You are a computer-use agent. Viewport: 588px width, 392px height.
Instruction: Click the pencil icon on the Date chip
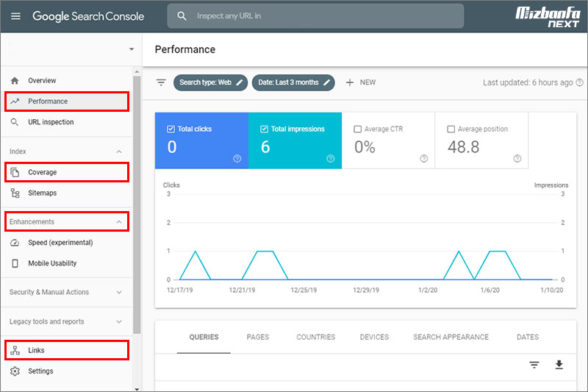pyautogui.click(x=326, y=82)
